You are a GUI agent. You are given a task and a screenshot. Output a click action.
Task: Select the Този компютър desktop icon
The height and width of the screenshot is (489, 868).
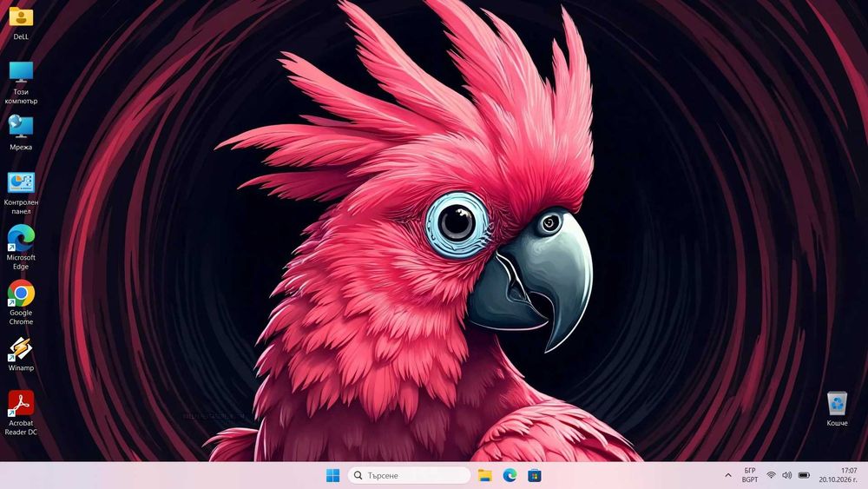[x=21, y=83]
